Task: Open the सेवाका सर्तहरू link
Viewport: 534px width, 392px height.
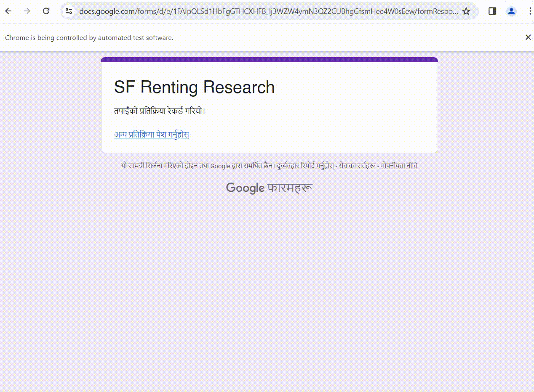Action: click(x=357, y=166)
